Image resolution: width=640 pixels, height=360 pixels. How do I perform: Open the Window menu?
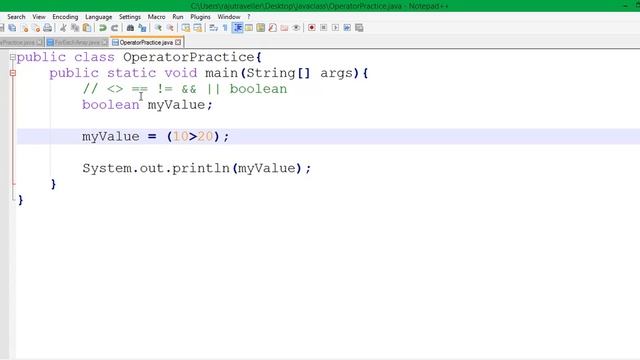tap(229, 17)
